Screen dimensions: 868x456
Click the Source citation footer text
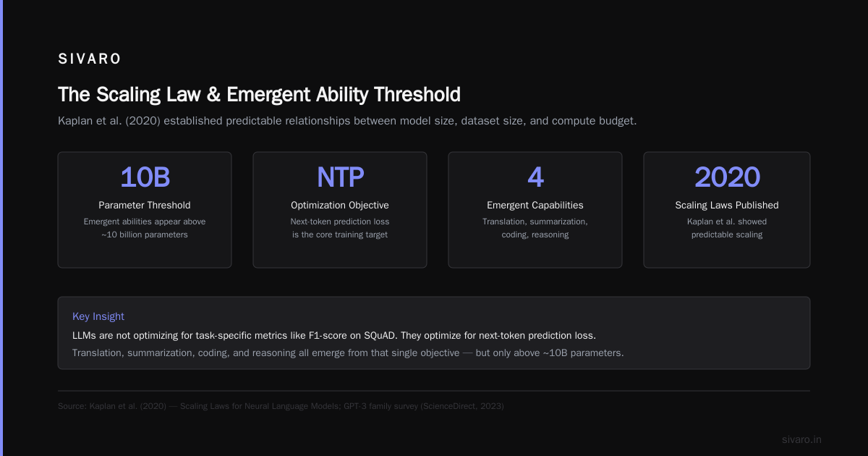tap(281, 406)
